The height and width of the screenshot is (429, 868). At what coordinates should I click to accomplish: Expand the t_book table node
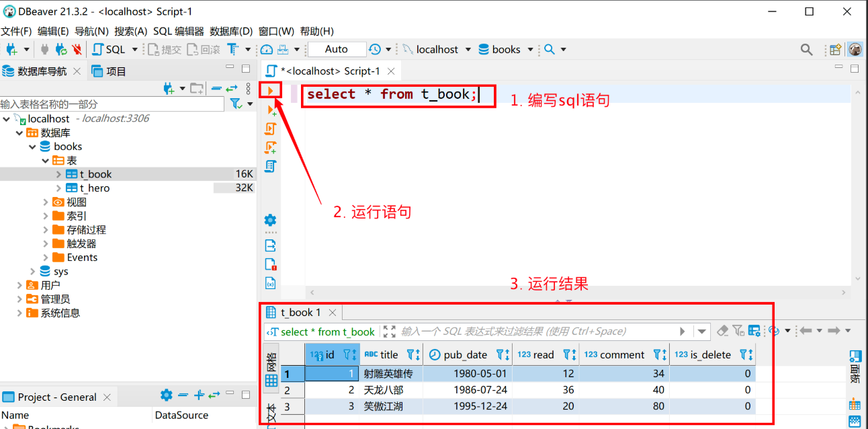[x=59, y=174]
